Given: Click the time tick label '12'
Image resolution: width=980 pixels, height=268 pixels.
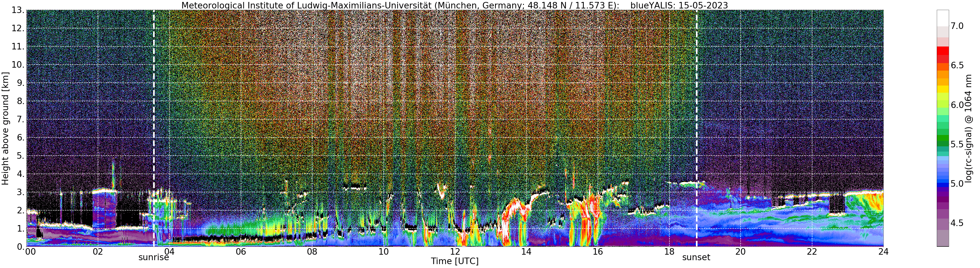Looking at the screenshot, I should click(455, 252).
